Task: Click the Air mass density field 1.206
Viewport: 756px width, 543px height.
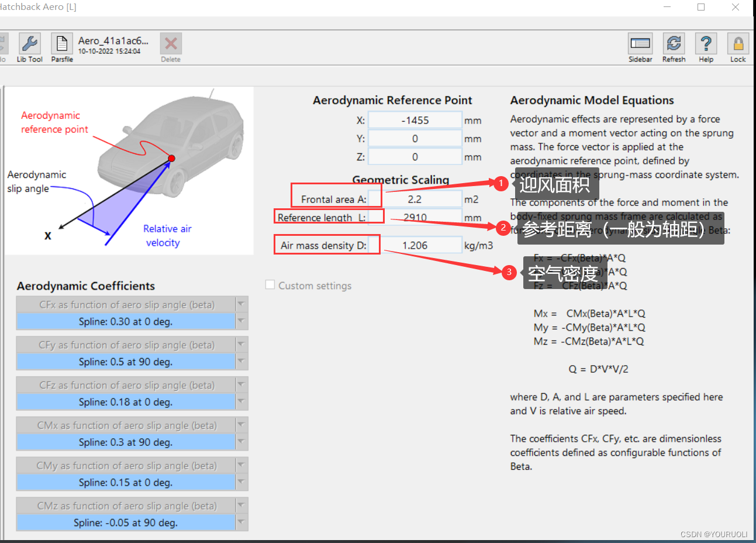Action: click(415, 245)
